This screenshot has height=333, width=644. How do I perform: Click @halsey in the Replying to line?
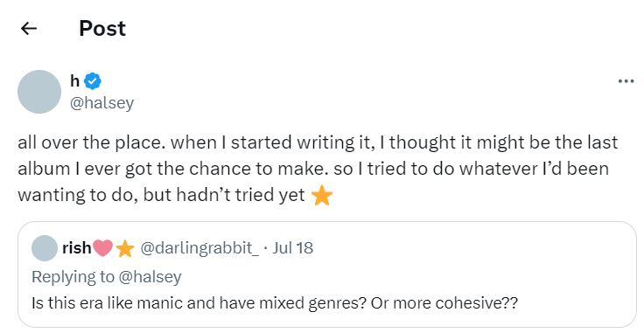click(x=150, y=277)
